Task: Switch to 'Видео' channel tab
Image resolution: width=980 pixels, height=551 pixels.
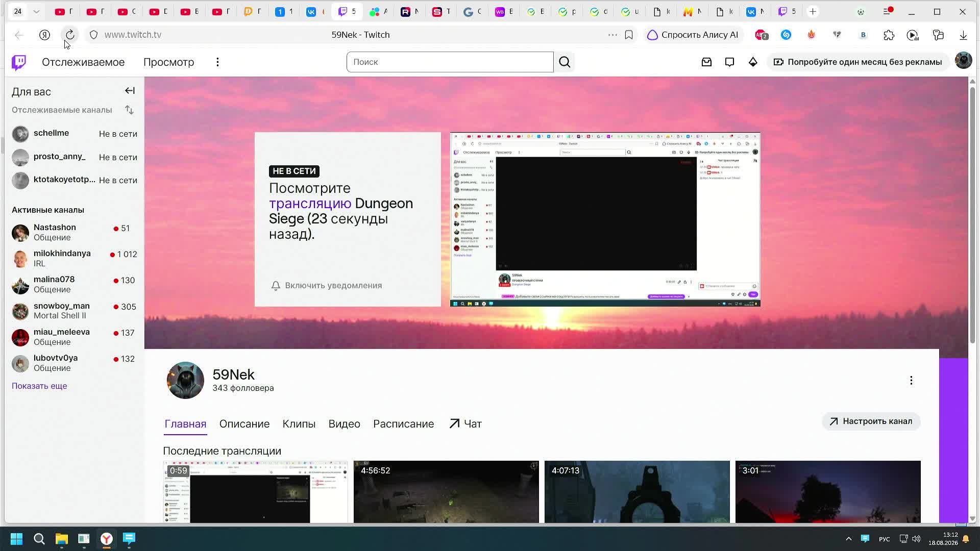Action: point(344,424)
